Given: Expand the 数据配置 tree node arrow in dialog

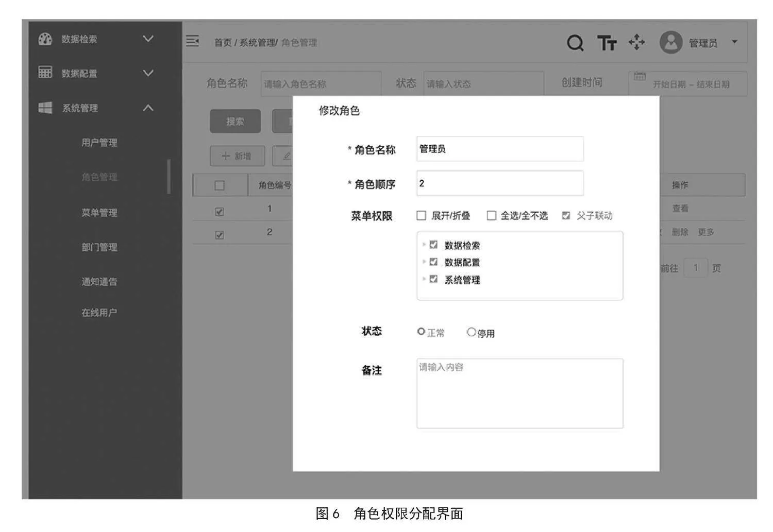Looking at the screenshot, I should (424, 262).
